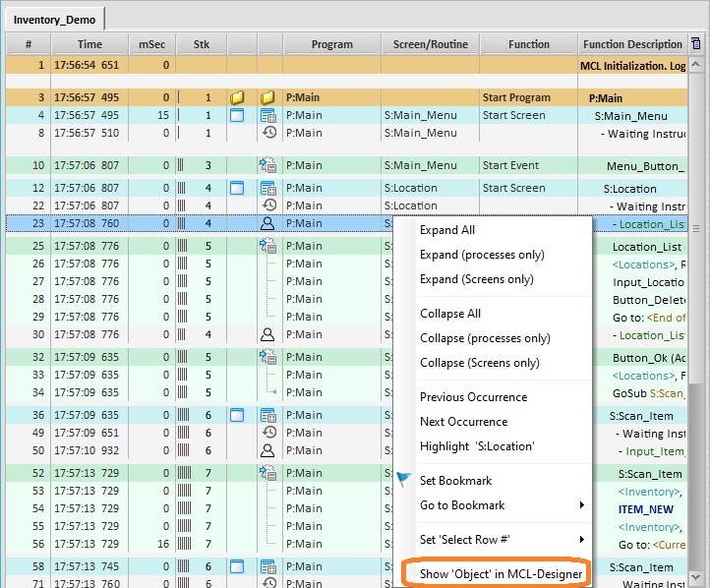Select Collapse (Screens only) menu entry

[479, 363]
